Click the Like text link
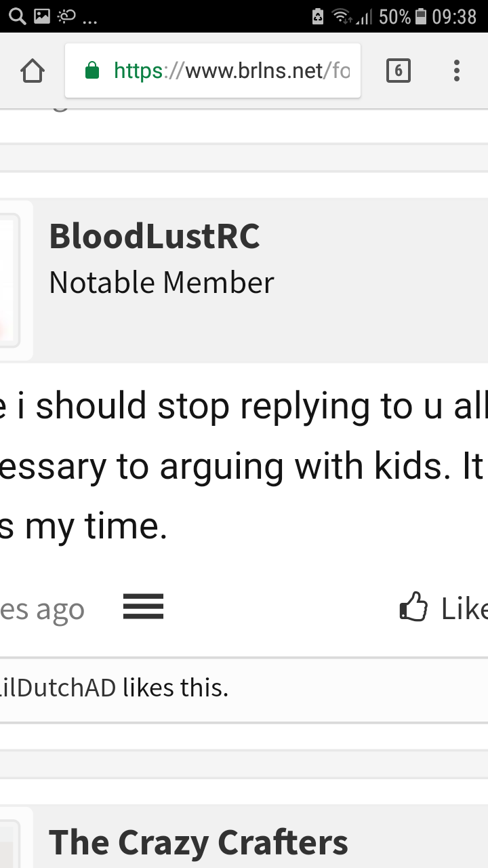Image resolution: width=488 pixels, height=868 pixels. (464, 608)
